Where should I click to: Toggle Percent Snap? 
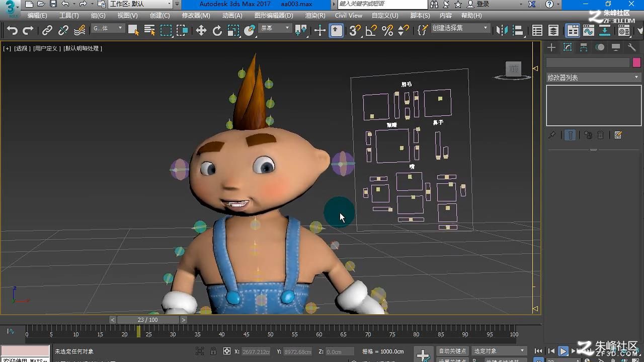(387, 31)
